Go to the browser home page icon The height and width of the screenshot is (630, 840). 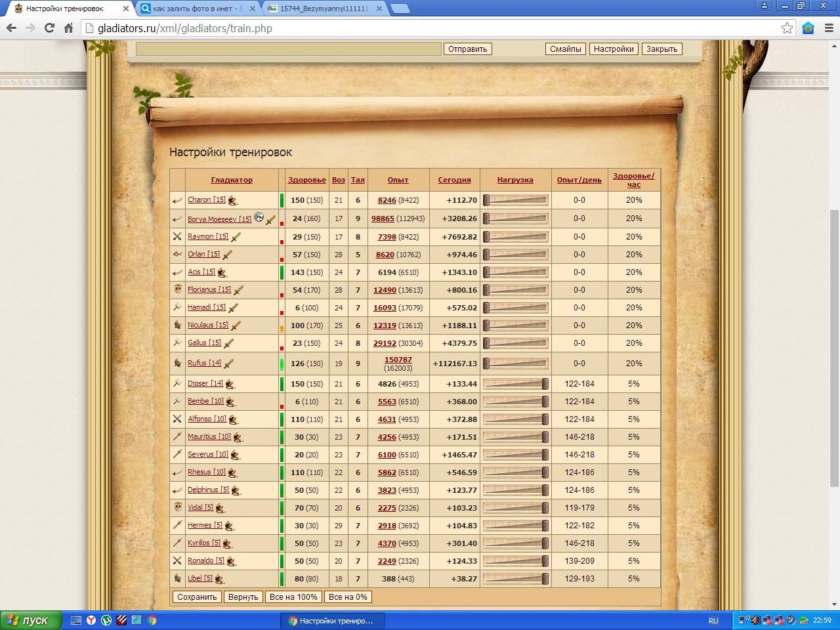click(68, 28)
